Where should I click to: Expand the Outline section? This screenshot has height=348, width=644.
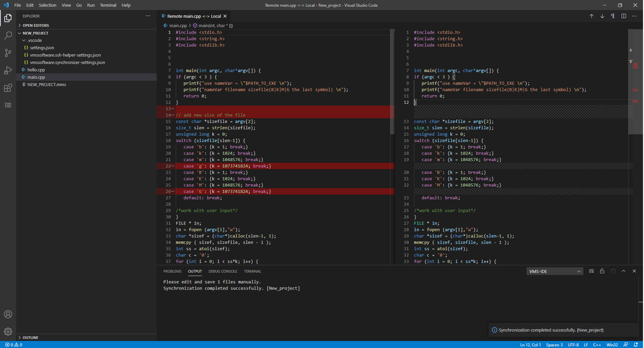[x=31, y=338]
